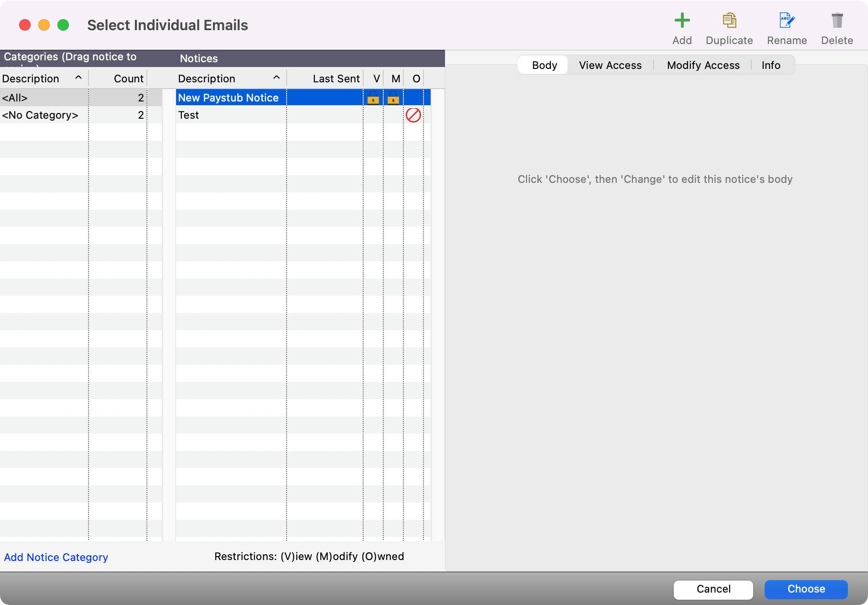Click the Modify lock icon on New Paystub Notice
Viewport: 868px width, 605px height.
point(393,98)
